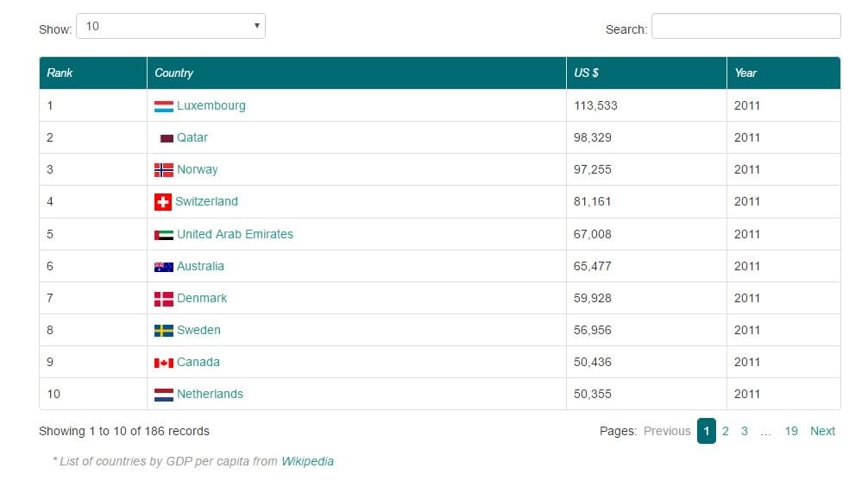The width and height of the screenshot is (868, 481).
Task: Open the Netherlands country link
Action: coord(210,394)
